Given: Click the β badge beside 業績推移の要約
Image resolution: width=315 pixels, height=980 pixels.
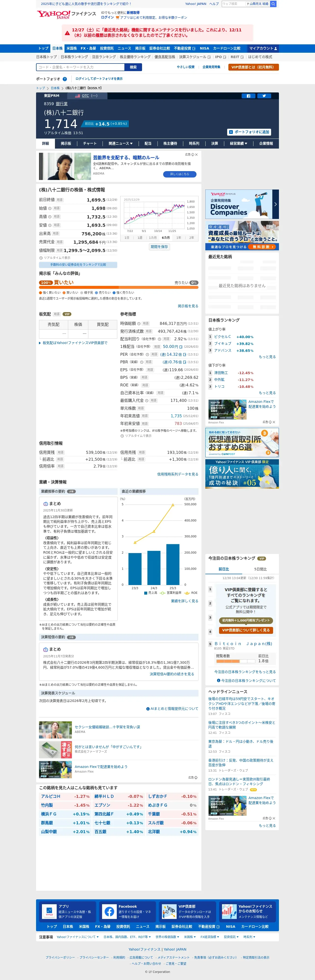Looking at the screenshot, I should click(71, 491).
